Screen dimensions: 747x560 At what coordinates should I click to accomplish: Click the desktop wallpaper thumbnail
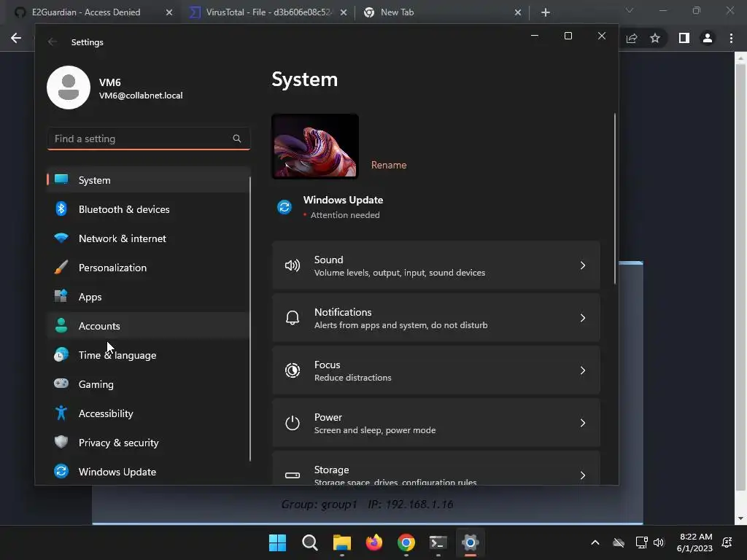(315, 146)
